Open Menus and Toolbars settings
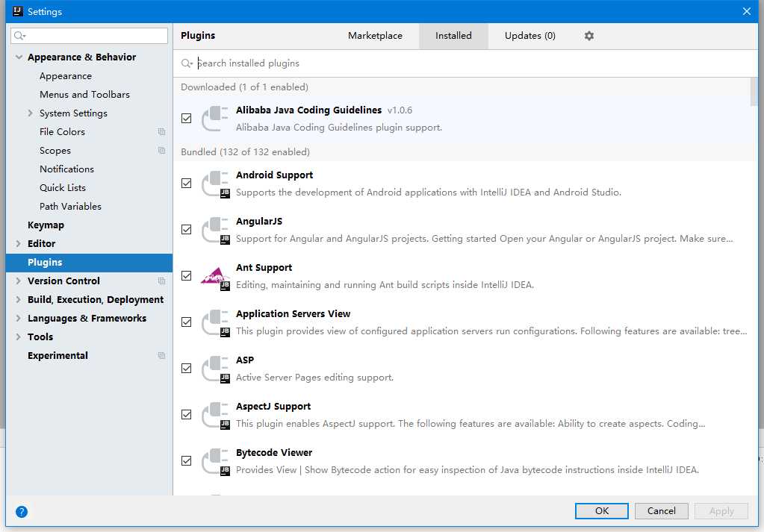 pyautogui.click(x=84, y=95)
